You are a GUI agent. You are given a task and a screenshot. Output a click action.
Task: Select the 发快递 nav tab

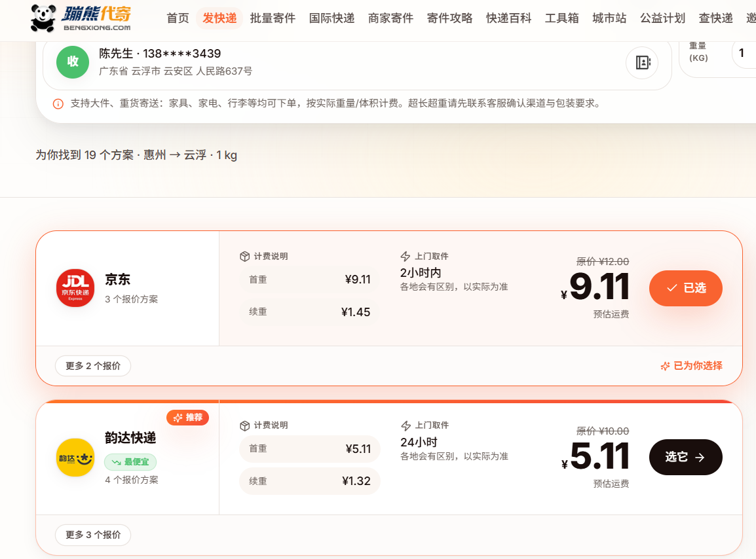[x=219, y=18]
